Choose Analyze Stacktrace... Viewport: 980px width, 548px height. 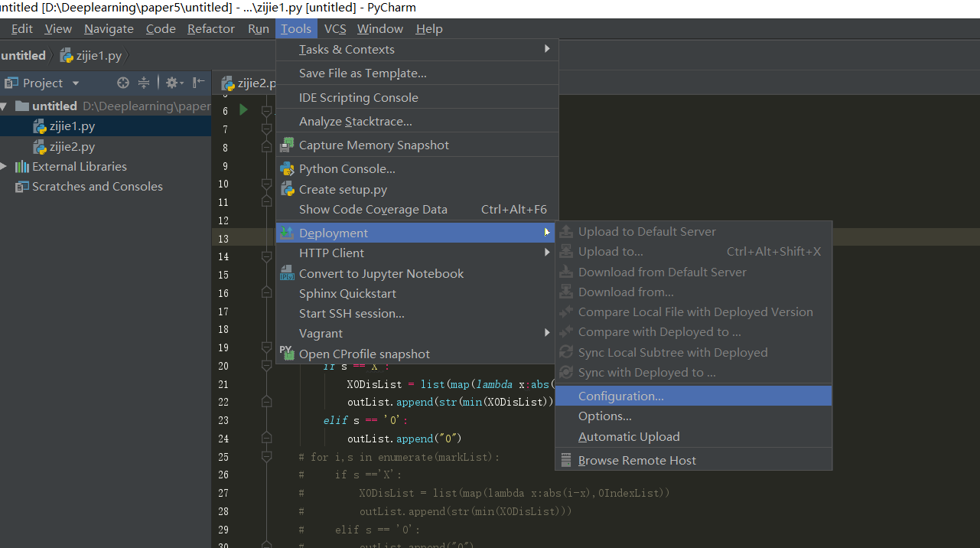click(417, 121)
